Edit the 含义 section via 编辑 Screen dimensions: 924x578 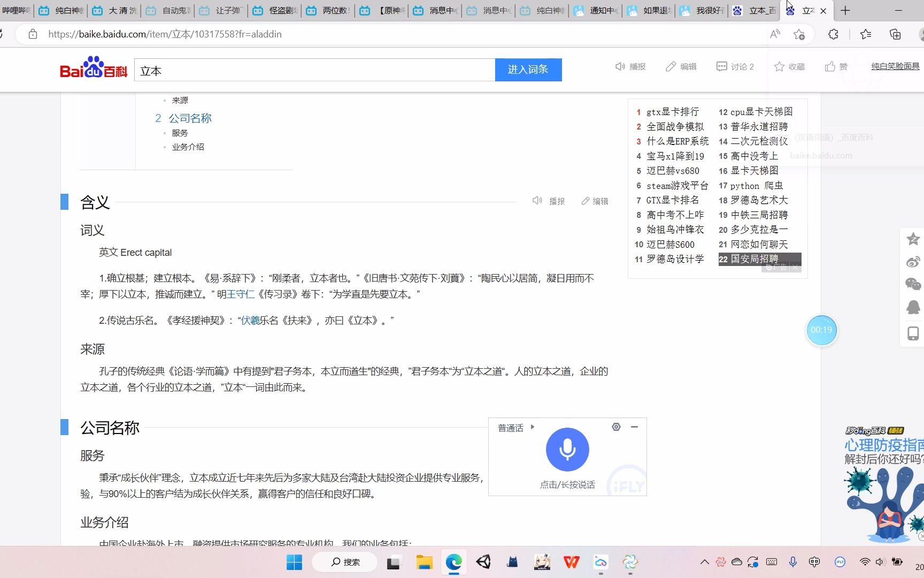pos(595,201)
